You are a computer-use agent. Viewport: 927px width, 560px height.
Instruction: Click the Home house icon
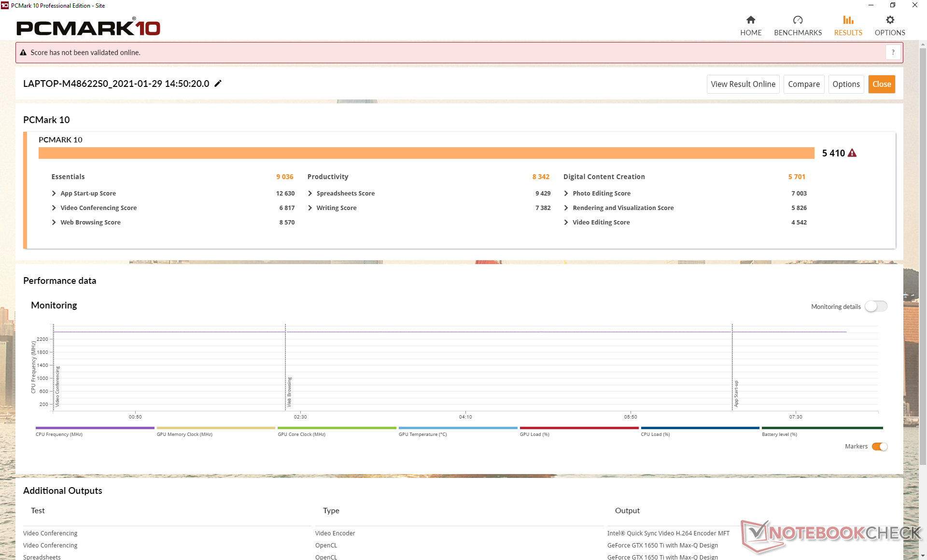click(750, 20)
